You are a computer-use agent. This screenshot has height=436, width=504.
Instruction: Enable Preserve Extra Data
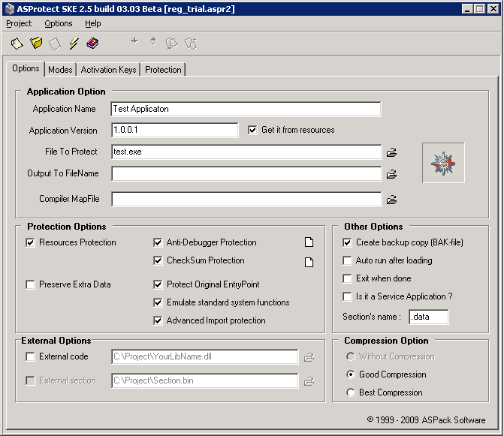[x=30, y=284]
